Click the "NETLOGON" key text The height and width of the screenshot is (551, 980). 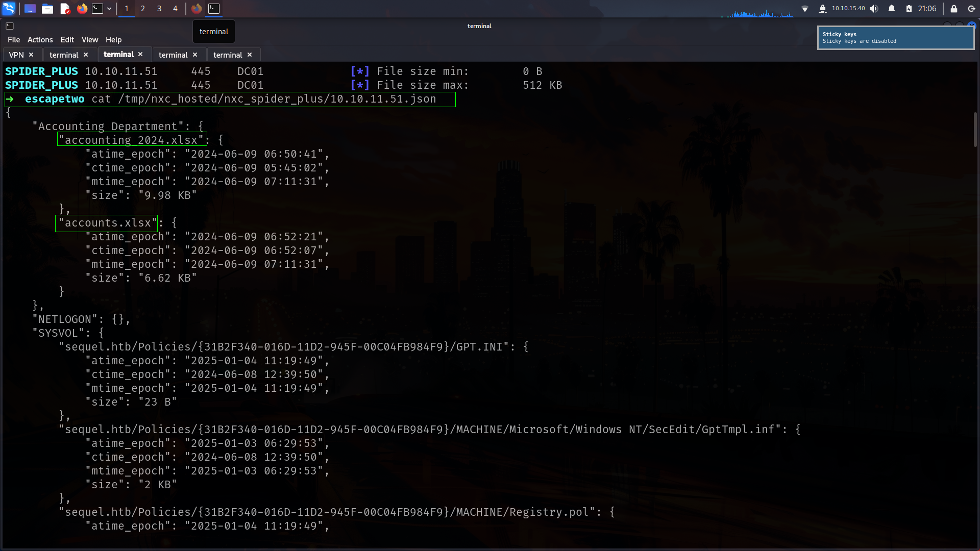(65, 319)
